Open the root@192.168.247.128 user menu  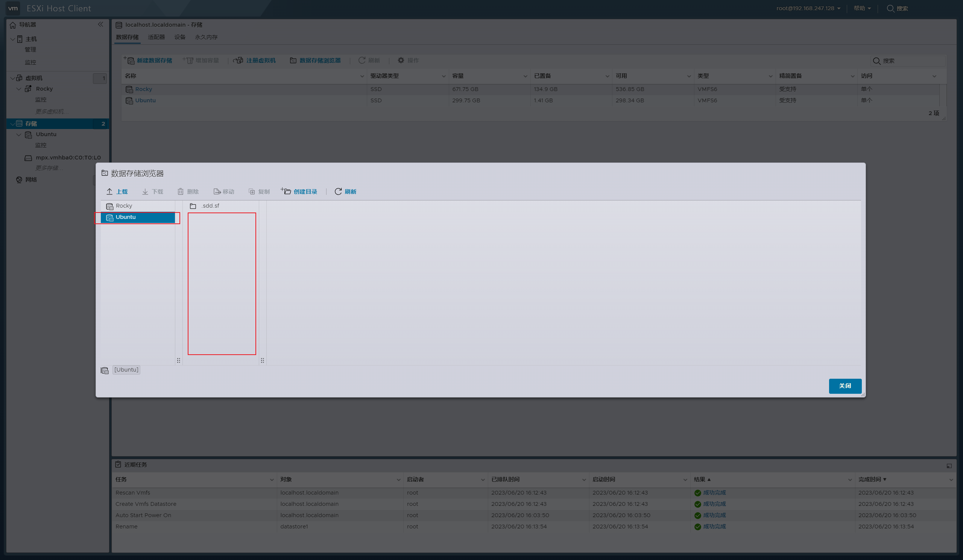click(808, 8)
